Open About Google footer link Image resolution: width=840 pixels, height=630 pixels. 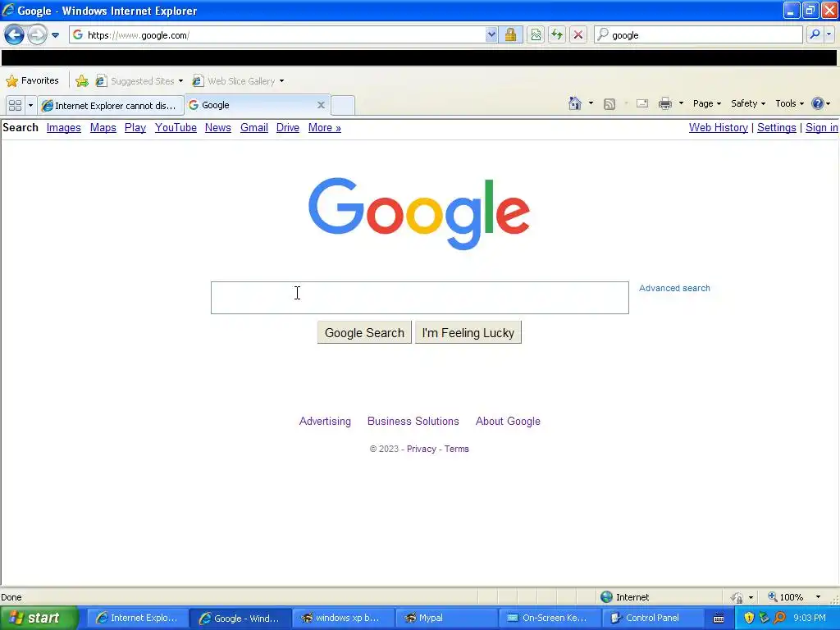pyautogui.click(x=508, y=421)
